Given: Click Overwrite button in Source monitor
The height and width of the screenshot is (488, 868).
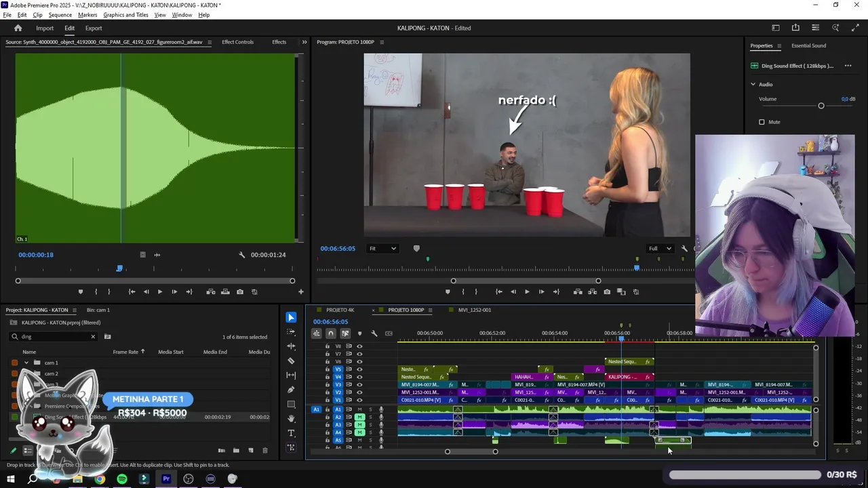Looking at the screenshot, I should pos(226,291).
